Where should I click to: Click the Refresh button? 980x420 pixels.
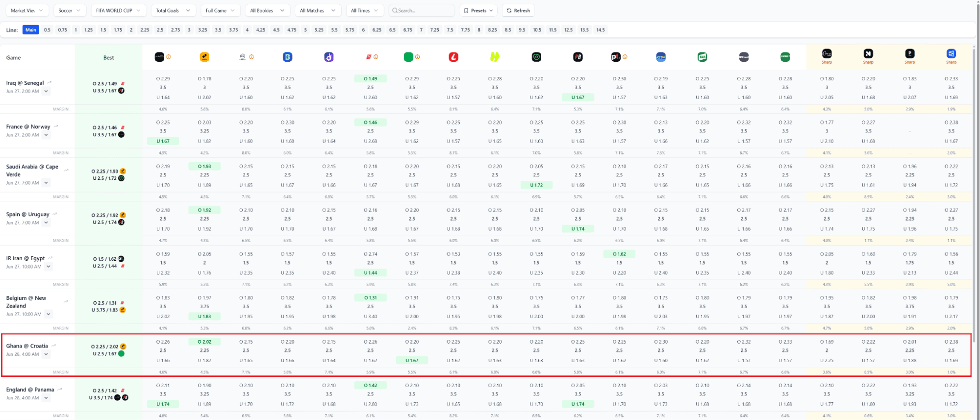coord(518,10)
